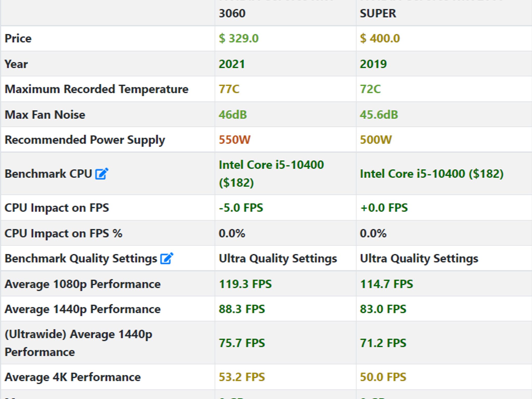This screenshot has height=399, width=532.
Task: Click the Max Fan Noise row label
Action: 45,115
